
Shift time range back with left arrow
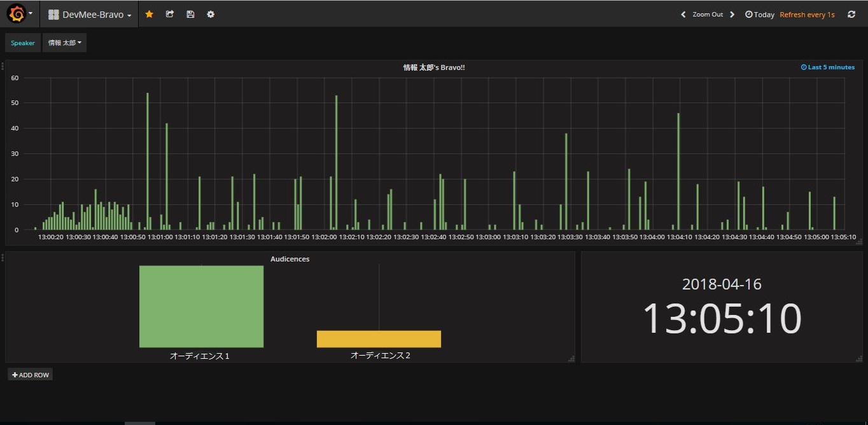tap(683, 14)
